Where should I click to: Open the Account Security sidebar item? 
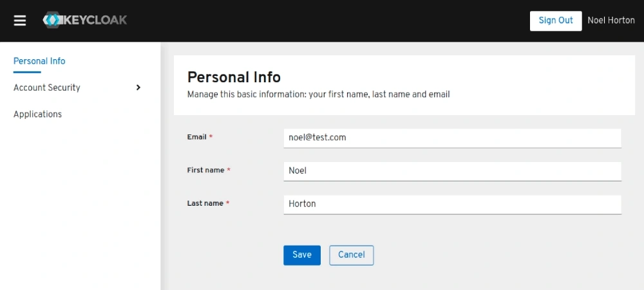pyautogui.click(x=47, y=87)
